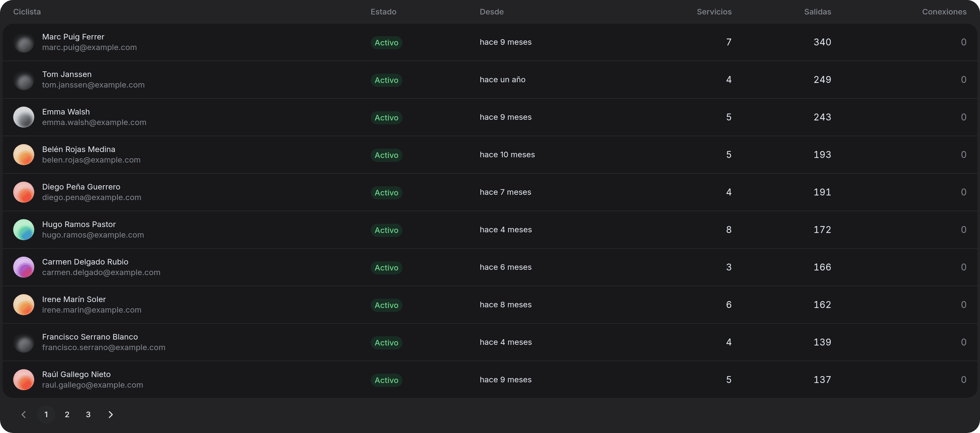Click Diego Peña Guerrero's red avatar
980x433 pixels.
pos(24,192)
